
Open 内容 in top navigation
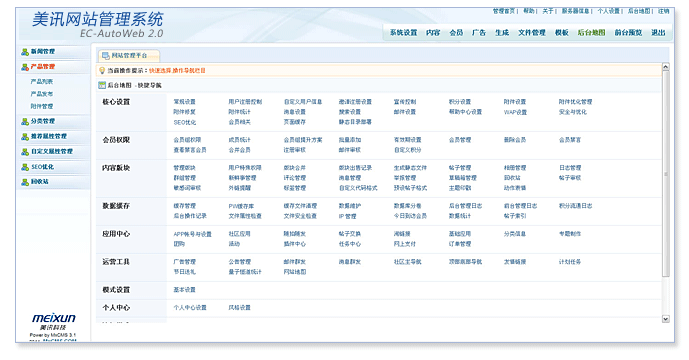433,33
